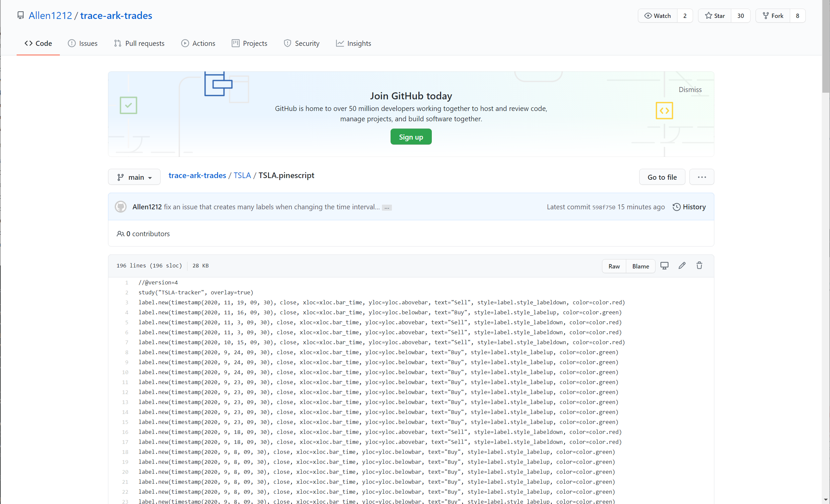Expand the branch selector dropdown main
Image resolution: width=830 pixels, height=504 pixels.
pyautogui.click(x=134, y=176)
